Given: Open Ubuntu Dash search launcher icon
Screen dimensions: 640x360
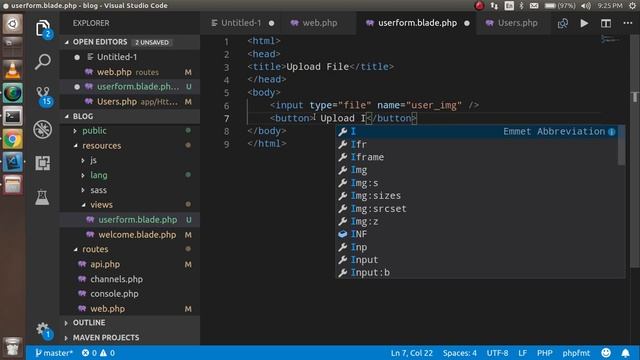Looking at the screenshot, I should click(x=13, y=24).
